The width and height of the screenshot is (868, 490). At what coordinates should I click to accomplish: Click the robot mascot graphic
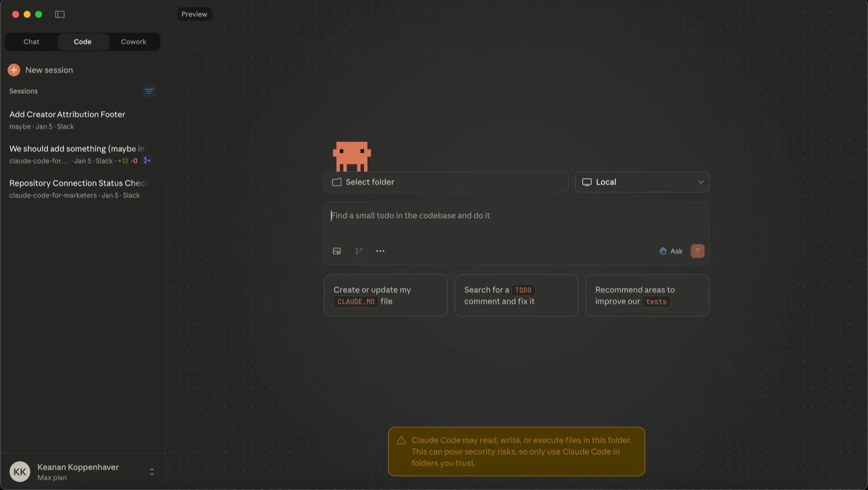pos(352,156)
